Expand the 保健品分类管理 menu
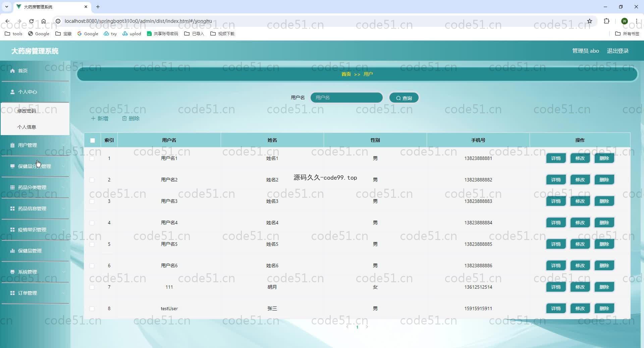Image resolution: width=644 pixels, height=348 pixels. (35, 166)
